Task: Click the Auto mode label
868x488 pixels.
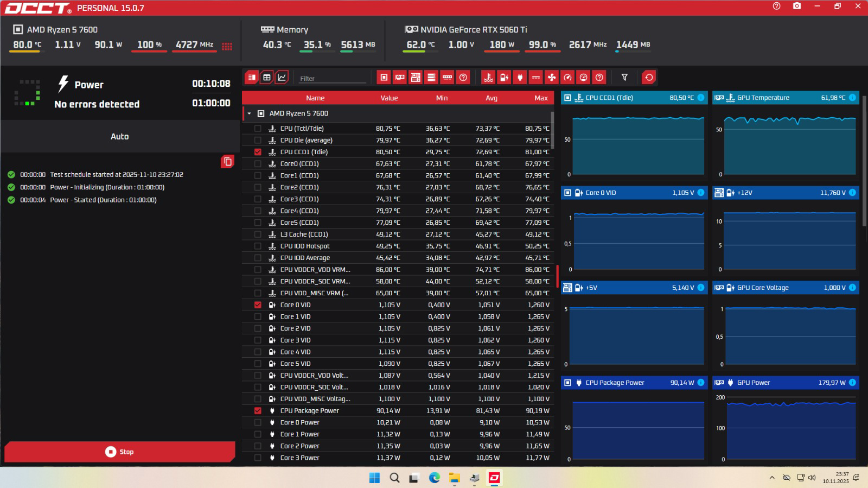Action: pyautogui.click(x=120, y=137)
